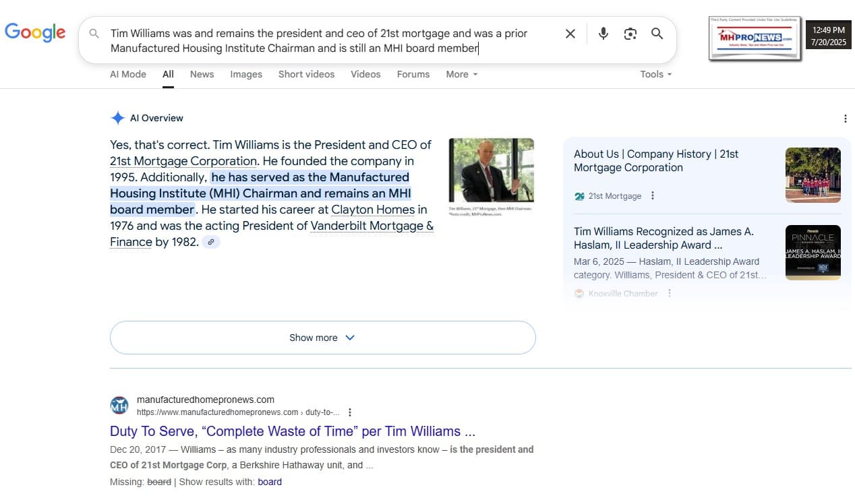Select the All results tab

click(168, 74)
